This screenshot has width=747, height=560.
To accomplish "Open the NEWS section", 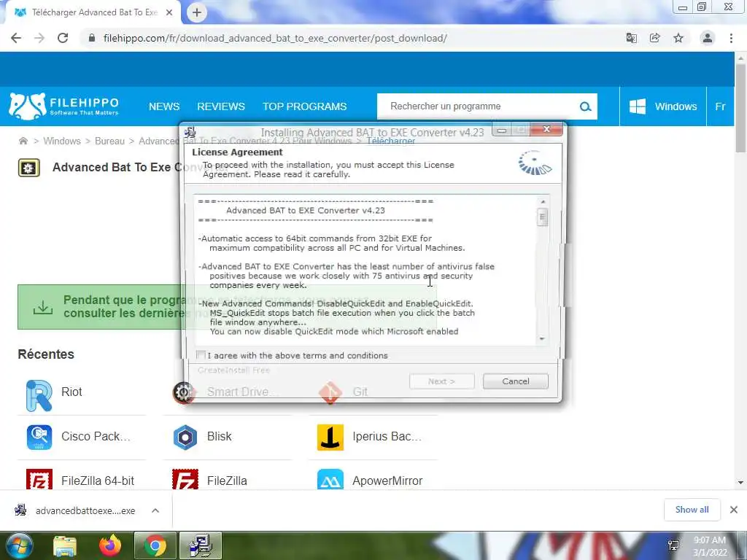I will tap(164, 106).
